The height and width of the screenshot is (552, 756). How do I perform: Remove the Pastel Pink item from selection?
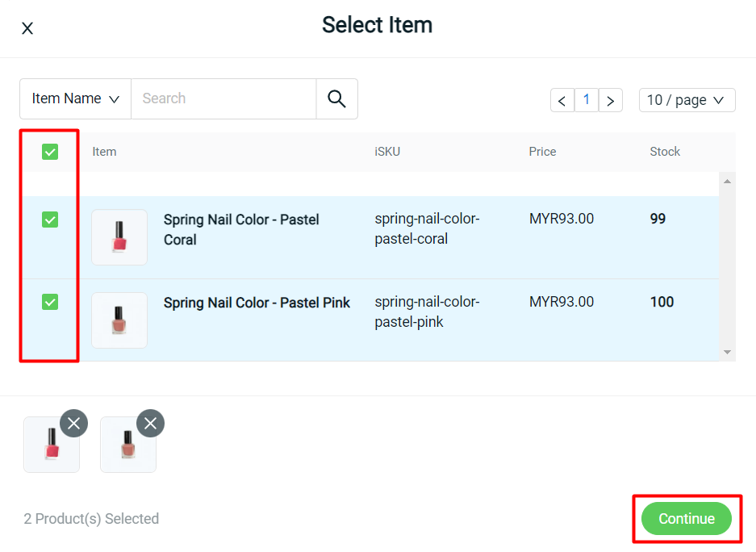tap(150, 423)
